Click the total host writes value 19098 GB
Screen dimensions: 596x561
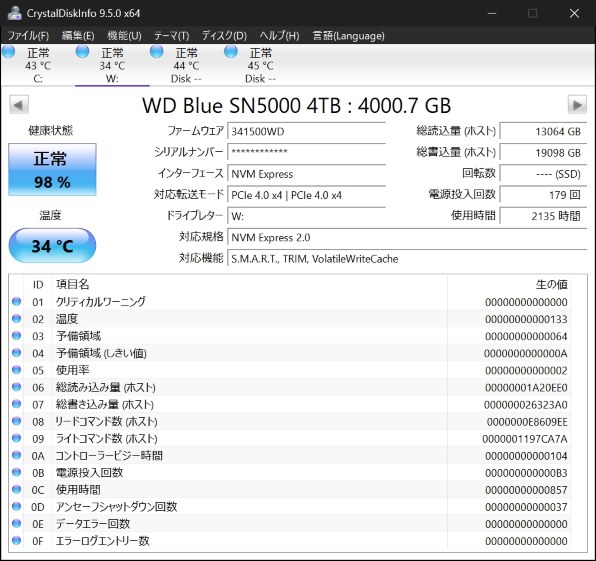click(543, 152)
